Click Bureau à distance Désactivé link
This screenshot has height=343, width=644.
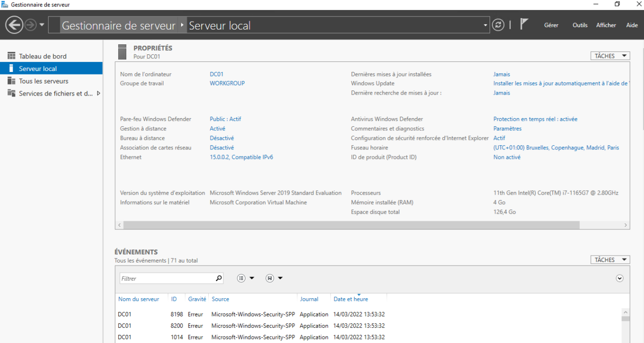pyautogui.click(x=221, y=138)
